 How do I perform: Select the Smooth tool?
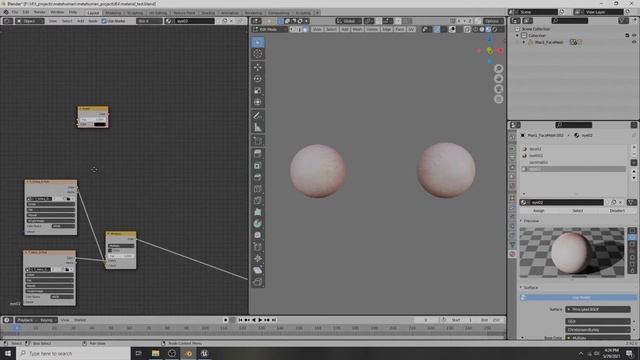pos(258,235)
